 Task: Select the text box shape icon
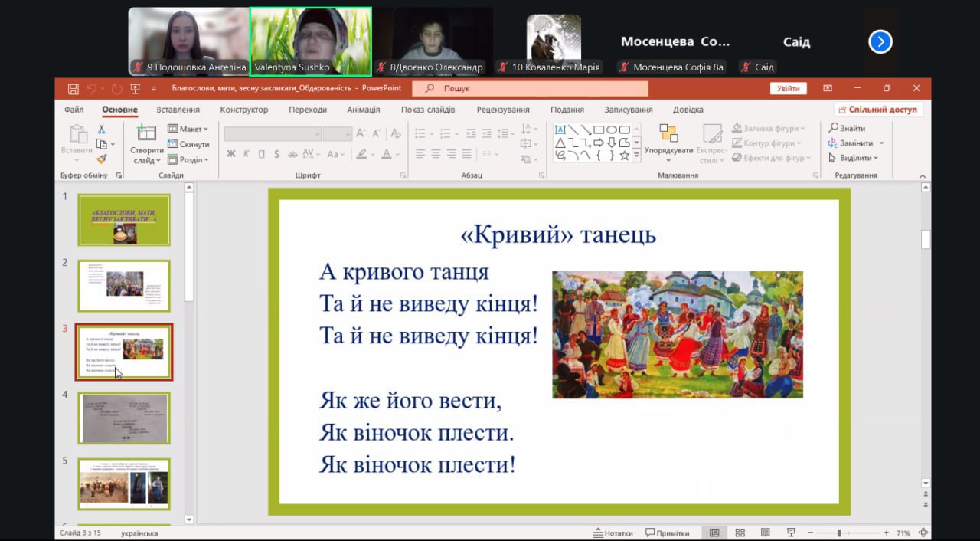point(560,130)
